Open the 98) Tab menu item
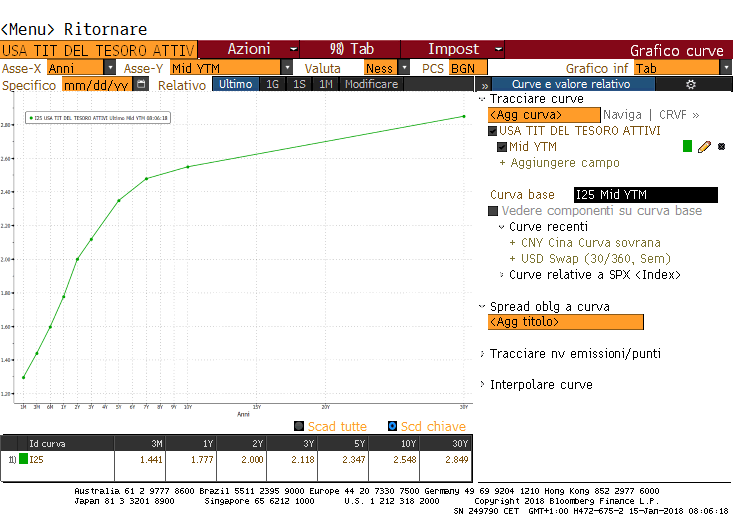The height and width of the screenshot is (530, 736). (x=351, y=49)
